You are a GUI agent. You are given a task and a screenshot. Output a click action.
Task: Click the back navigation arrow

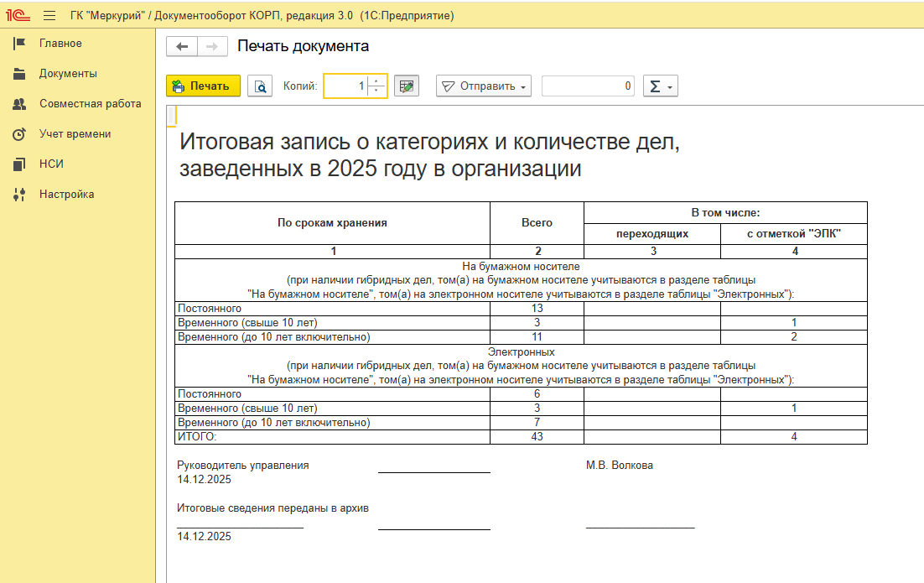[x=182, y=47]
